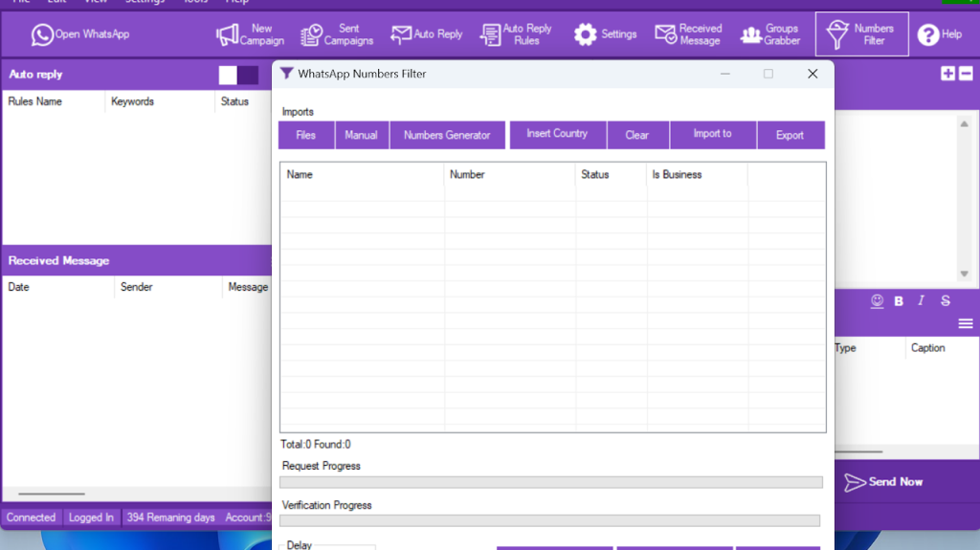
Task: Import numbers from Files
Action: pos(305,135)
